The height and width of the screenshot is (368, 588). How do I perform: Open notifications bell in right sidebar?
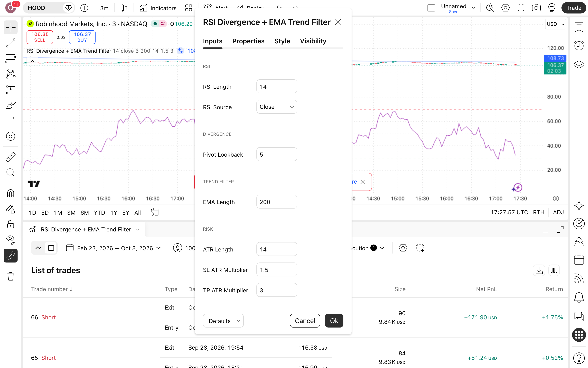[579, 297]
